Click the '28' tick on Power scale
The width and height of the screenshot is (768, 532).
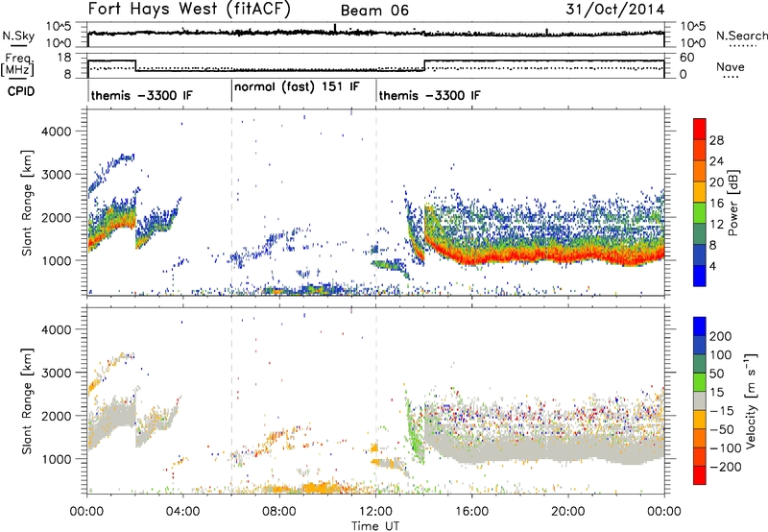(716, 140)
